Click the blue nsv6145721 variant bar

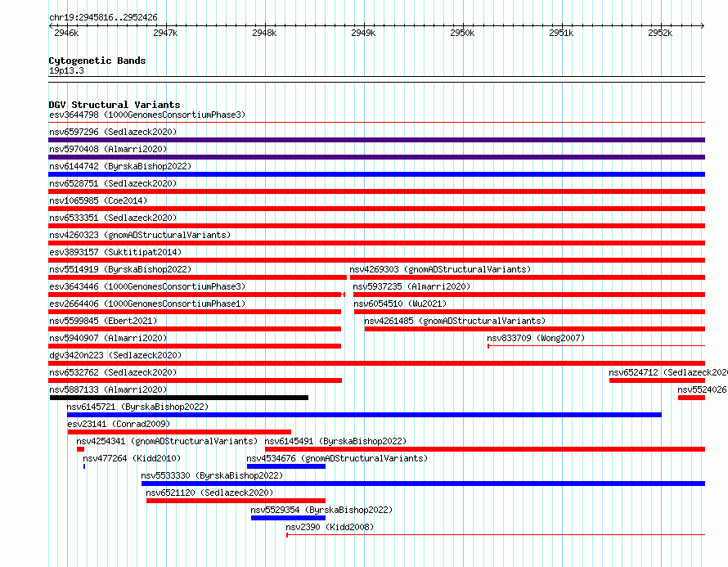[x=365, y=415]
